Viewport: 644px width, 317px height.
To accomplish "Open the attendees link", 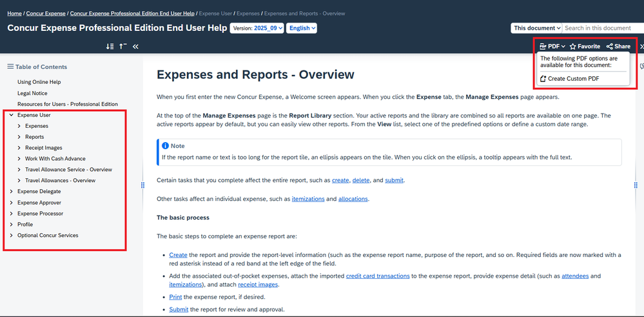I will (x=575, y=276).
